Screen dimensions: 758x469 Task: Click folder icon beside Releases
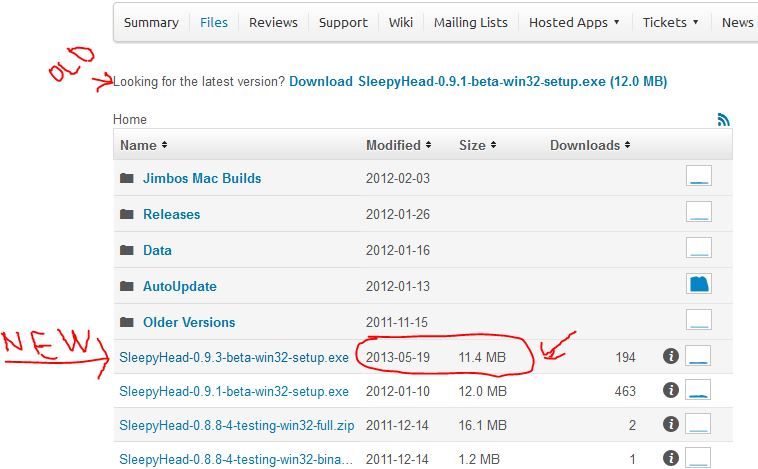pyautogui.click(x=127, y=214)
